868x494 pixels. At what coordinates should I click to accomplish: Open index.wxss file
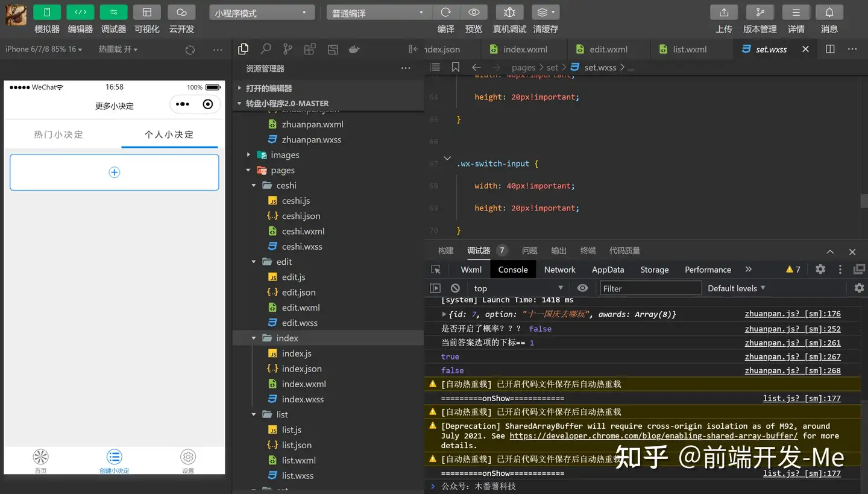pyautogui.click(x=303, y=399)
